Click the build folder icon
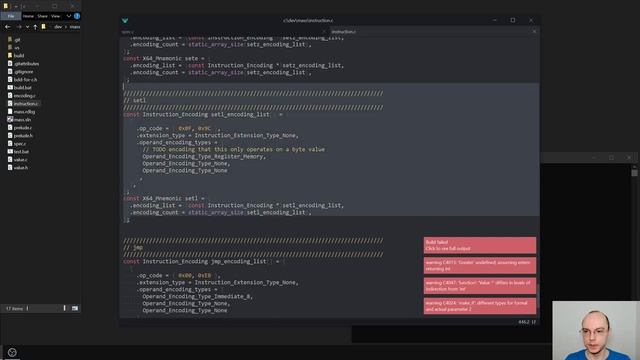640x360 pixels. pyautogui.click(x=10, y=56)
